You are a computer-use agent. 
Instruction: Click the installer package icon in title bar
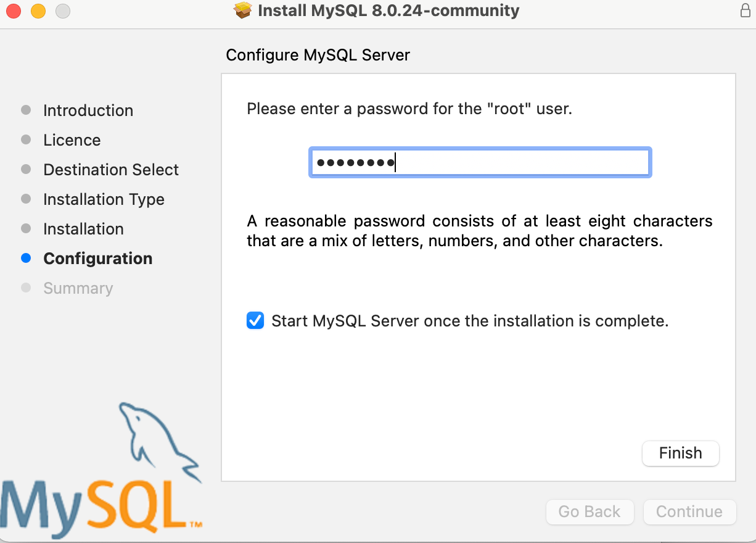[242, 10]
